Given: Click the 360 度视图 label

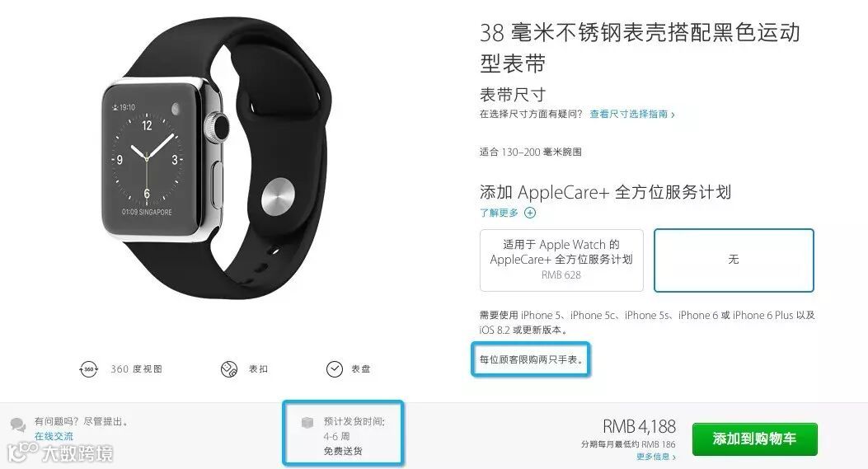Looking at the screenshot, I should pos(136,368).
